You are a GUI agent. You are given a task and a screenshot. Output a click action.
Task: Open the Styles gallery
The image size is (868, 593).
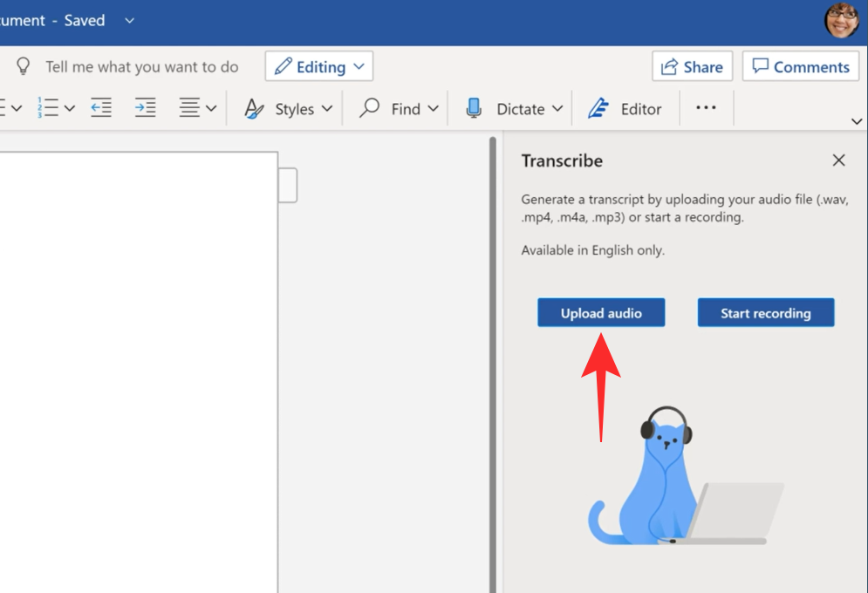[x=289, y=109]
